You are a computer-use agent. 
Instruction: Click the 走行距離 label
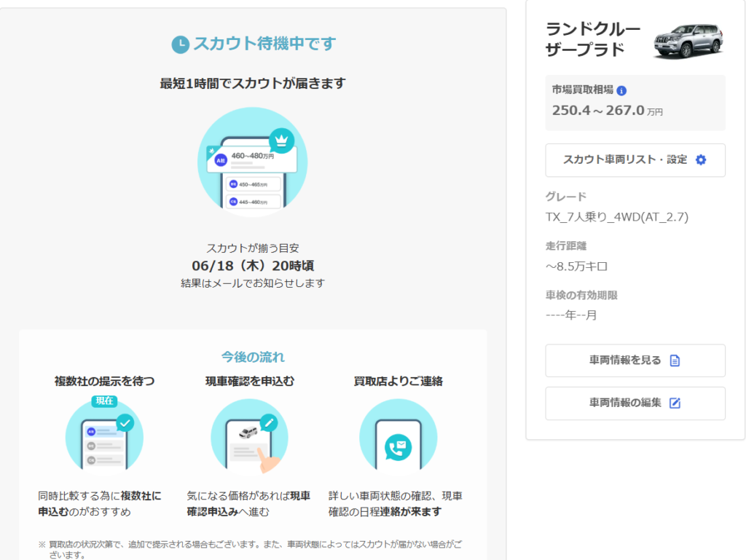[x=566, y=245]
